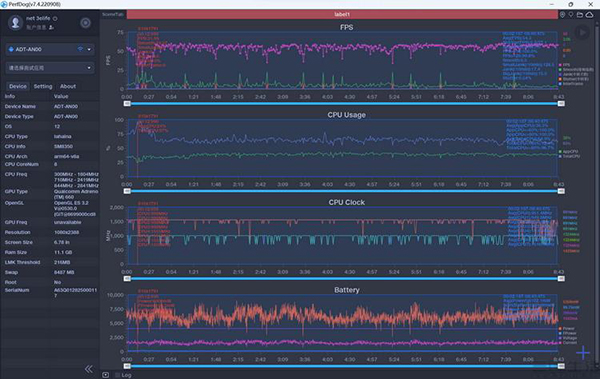Click the cloud upload icon

pos(589,15)
